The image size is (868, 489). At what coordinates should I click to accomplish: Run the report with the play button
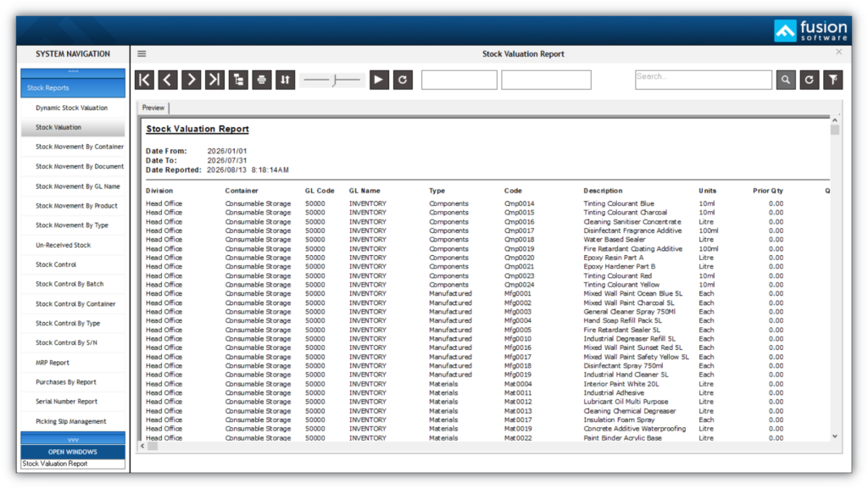pyautogui.click(x=379, y=80)
